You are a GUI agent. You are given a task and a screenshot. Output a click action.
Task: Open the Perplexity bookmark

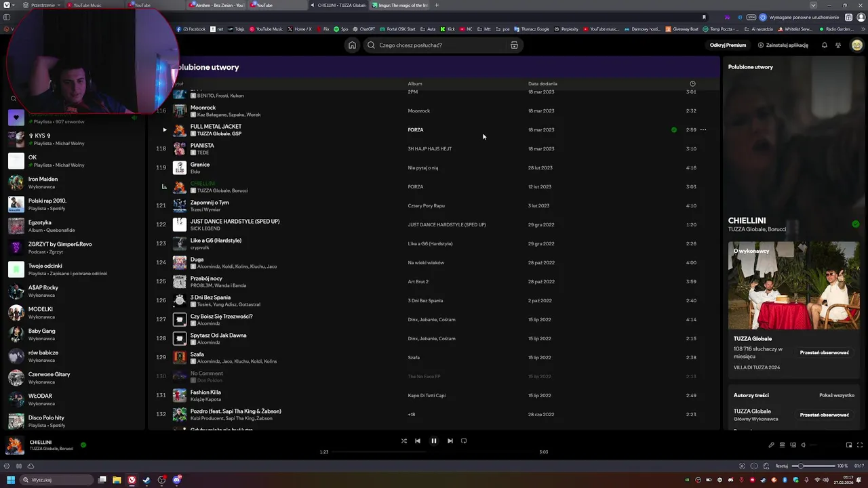tap(566, 29)
